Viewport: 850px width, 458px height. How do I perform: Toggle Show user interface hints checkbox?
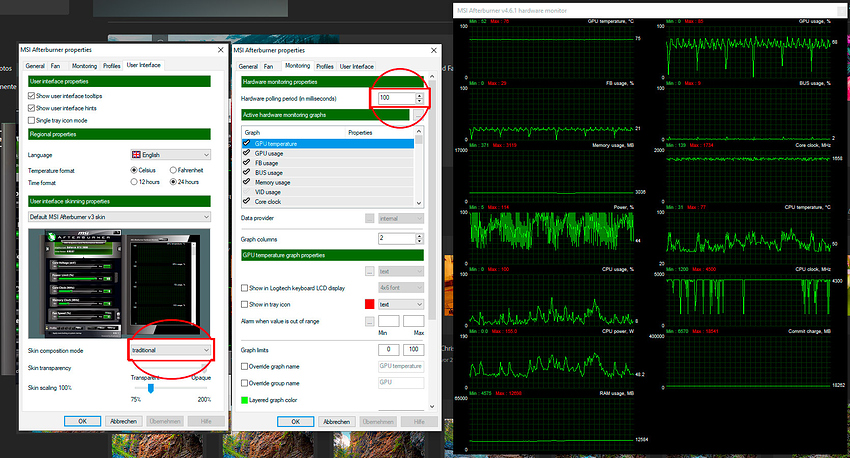coord(31,108)
